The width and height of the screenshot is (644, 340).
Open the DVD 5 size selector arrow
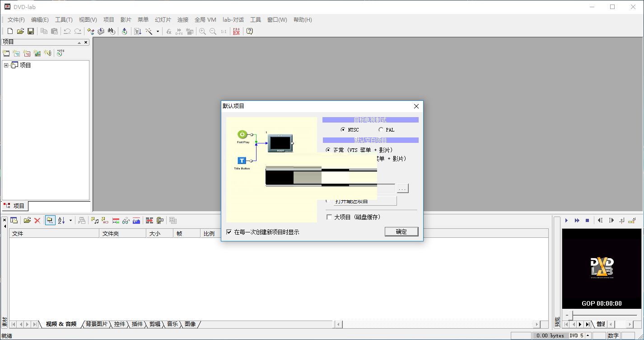588,335
